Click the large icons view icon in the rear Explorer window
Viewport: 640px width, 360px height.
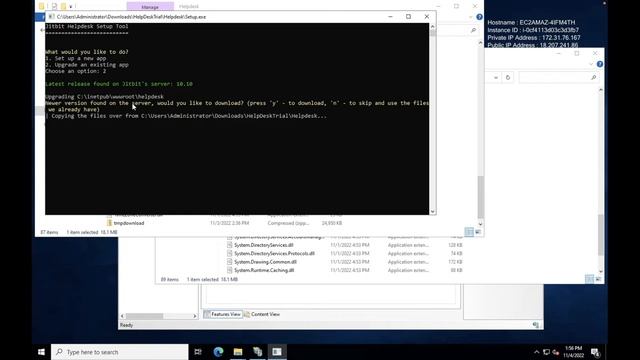click(x=598, y=279)
